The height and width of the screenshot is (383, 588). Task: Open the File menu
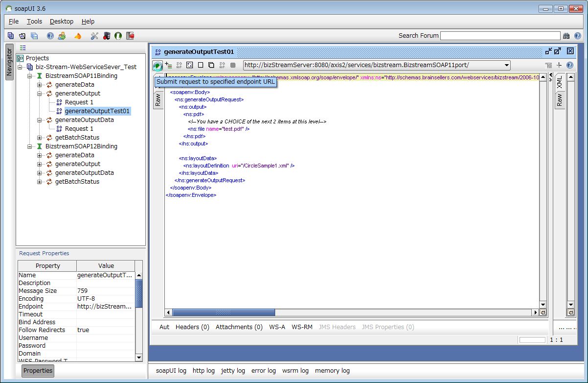[14, 22]
